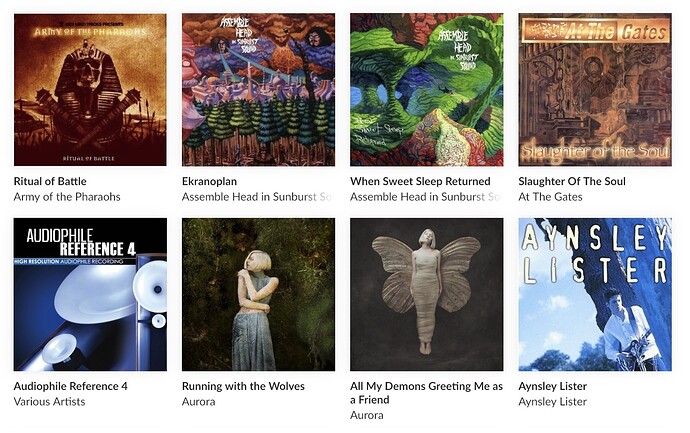The width and height of the screenshot is (690, 433).
Task: Open the Ekranoplan album cover
Action: 258,90
